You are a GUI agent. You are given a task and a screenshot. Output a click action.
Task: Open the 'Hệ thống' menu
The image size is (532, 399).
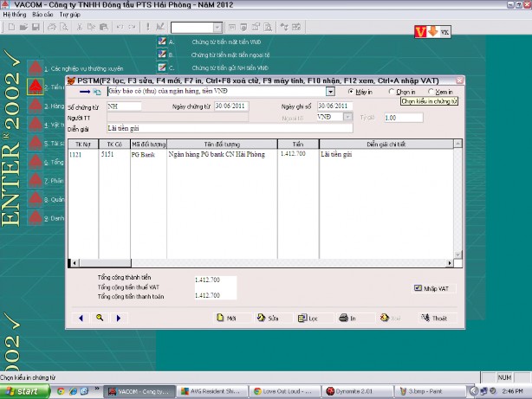tap(14, 15)
